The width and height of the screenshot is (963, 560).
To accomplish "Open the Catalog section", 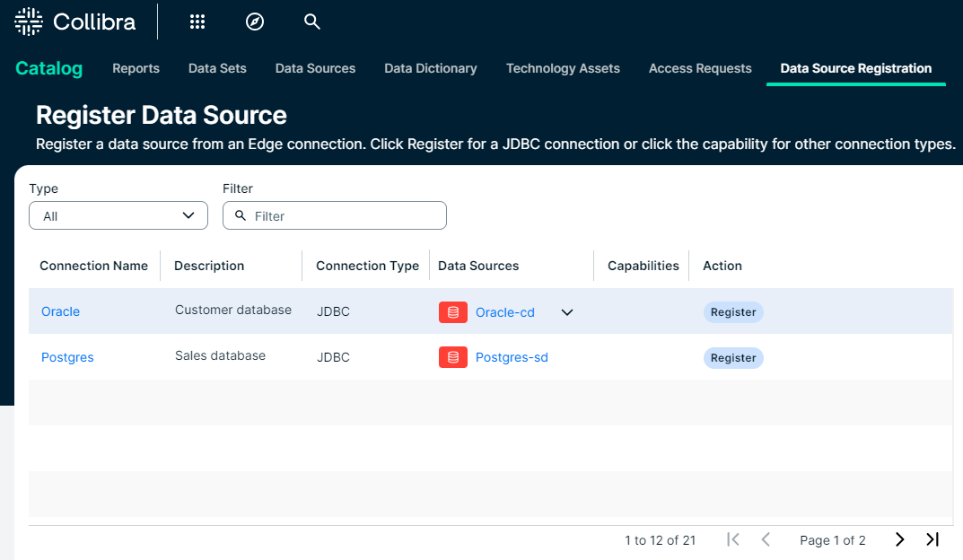I will click(49, 68).
